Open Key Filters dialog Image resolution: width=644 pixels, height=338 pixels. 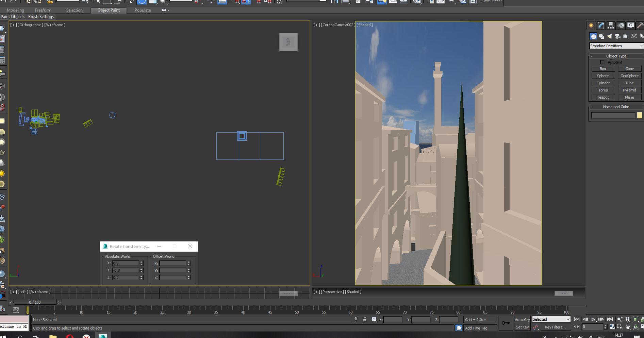tap(555, 327)
